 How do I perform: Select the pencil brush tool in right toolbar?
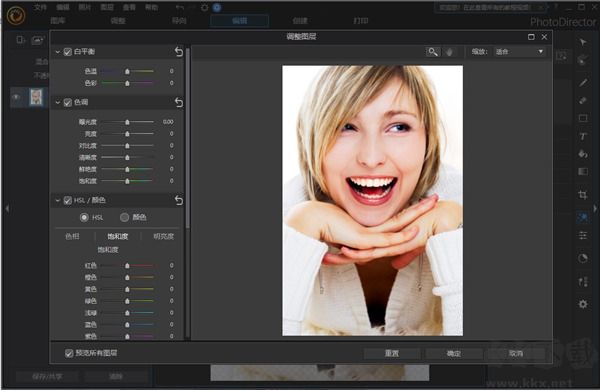point(583,82)
